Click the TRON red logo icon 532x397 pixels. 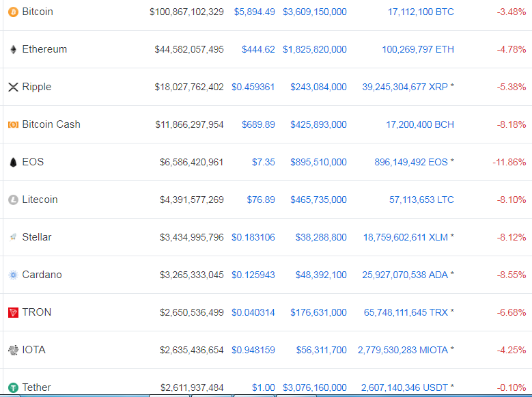coord(13,312)
